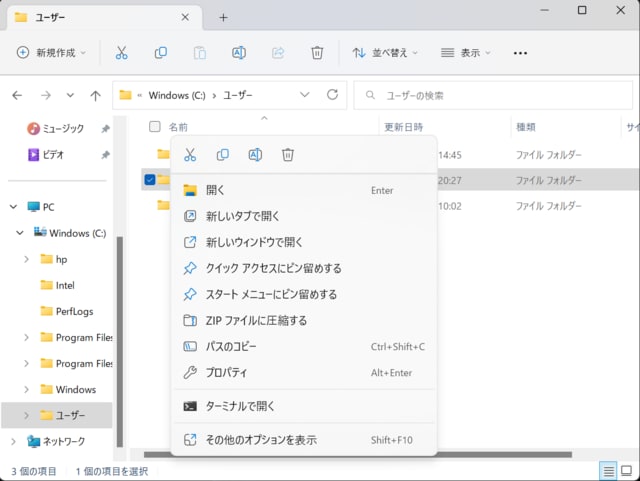
Task: Click the rename icon in the context menu
Action: pyautogui.click(x=255, y=155)
